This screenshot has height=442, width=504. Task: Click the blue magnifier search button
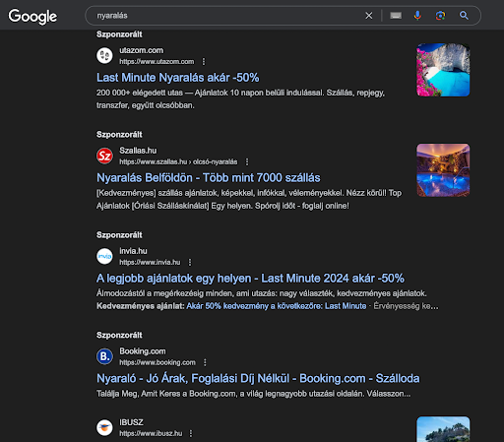coord(464,16)
